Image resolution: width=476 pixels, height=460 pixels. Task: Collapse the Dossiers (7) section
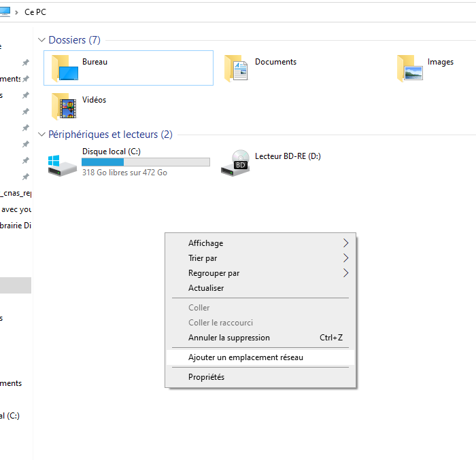(42, 40)
